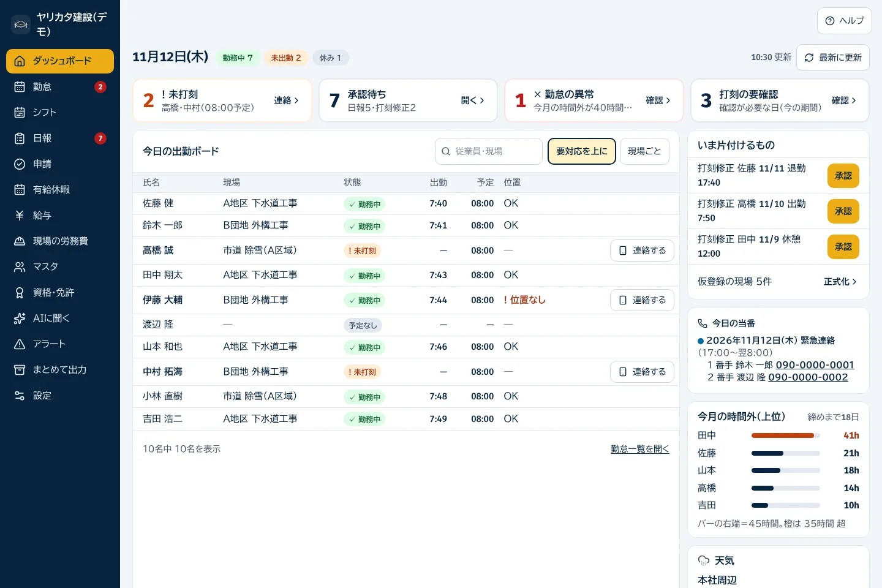882x588 pixels.
Task: Filter by the 勤務中 7 chip
Action: [238, 58]
